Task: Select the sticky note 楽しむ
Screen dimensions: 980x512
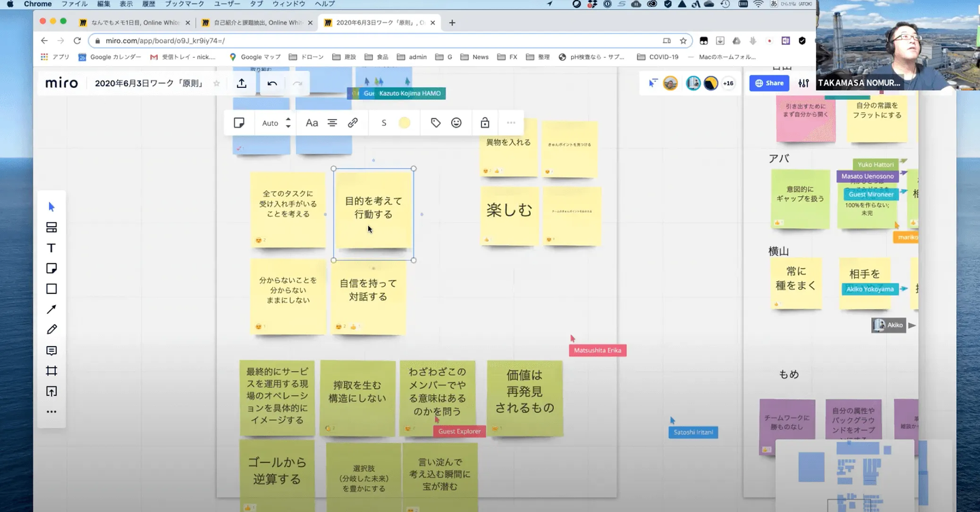Action: pos(509,216)
